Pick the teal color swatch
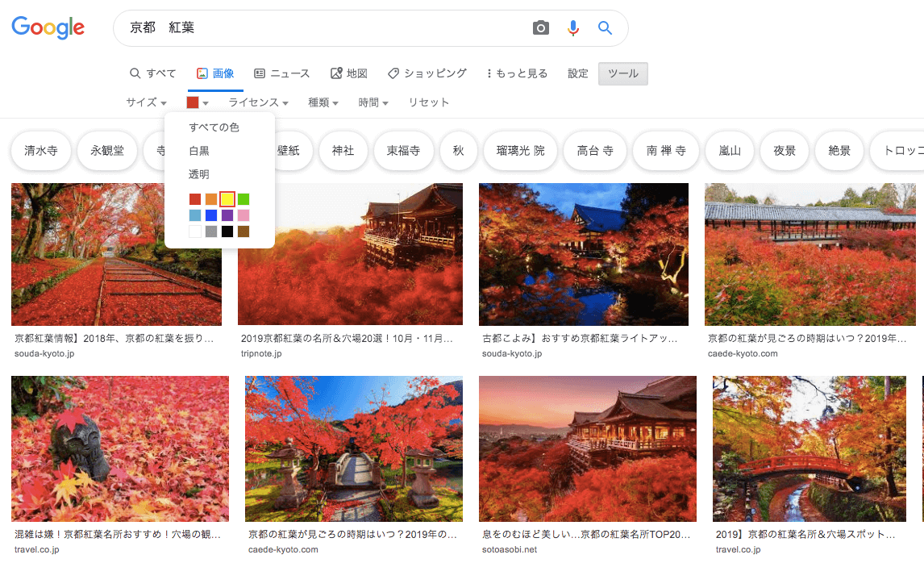Image resolution: width=924 pixels, height=563 pixels. pos(195,215)
